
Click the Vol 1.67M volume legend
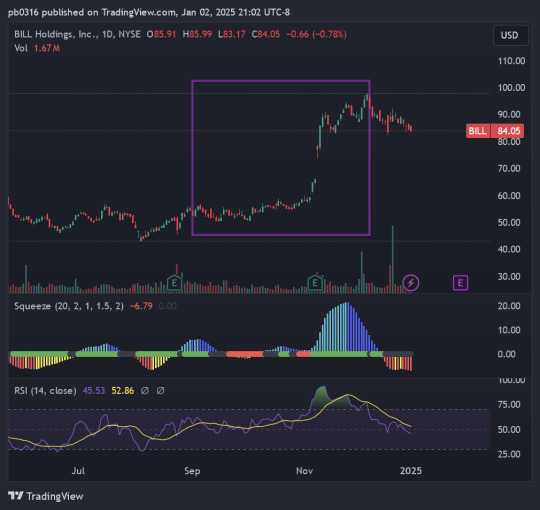37,48
